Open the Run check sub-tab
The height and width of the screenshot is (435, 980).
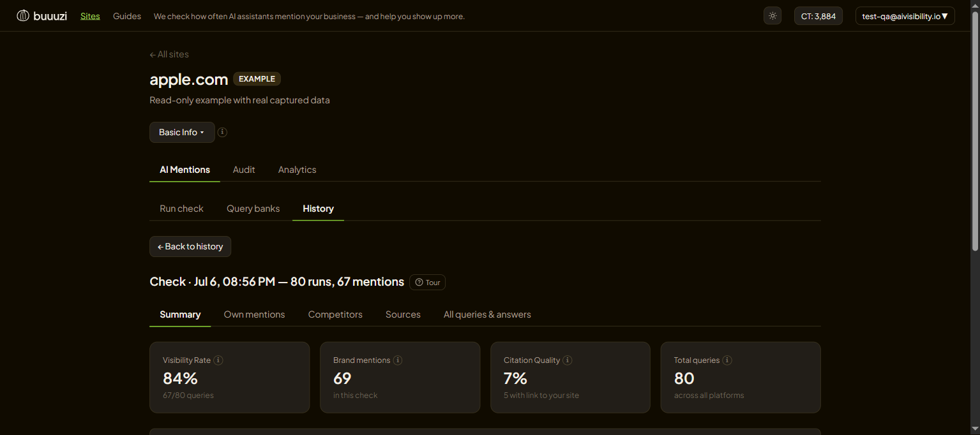[x=182, y=209]
